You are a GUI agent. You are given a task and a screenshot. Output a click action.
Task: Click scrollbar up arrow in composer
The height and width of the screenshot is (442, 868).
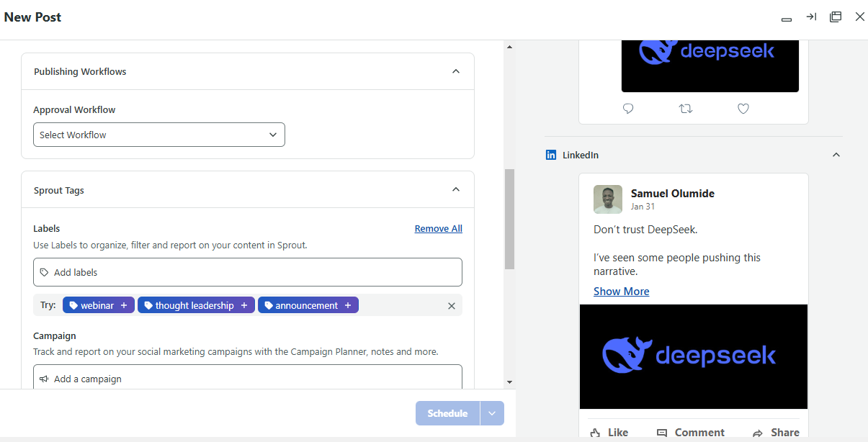(x=510, y=47)
